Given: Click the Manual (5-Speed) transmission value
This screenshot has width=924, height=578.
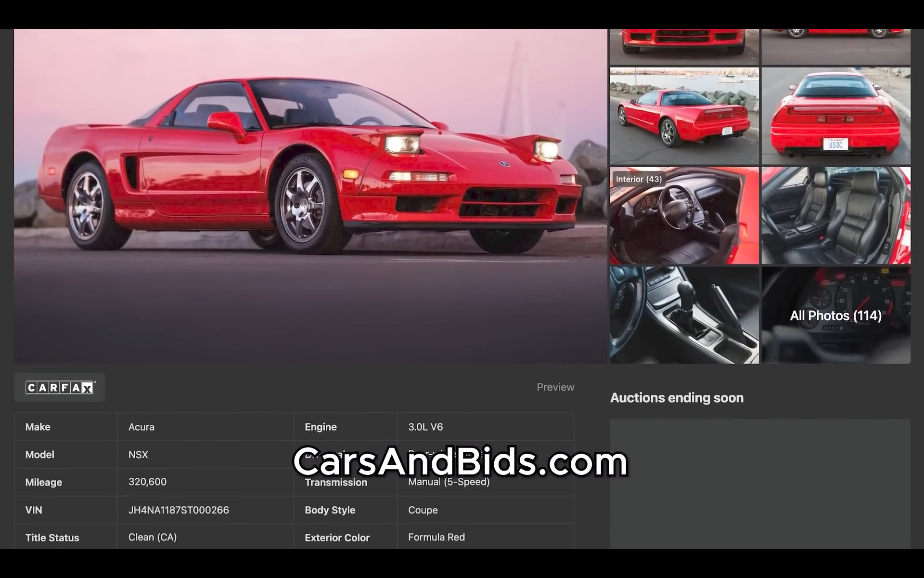Looking at the screenshot, I should (x=449, y=482).
